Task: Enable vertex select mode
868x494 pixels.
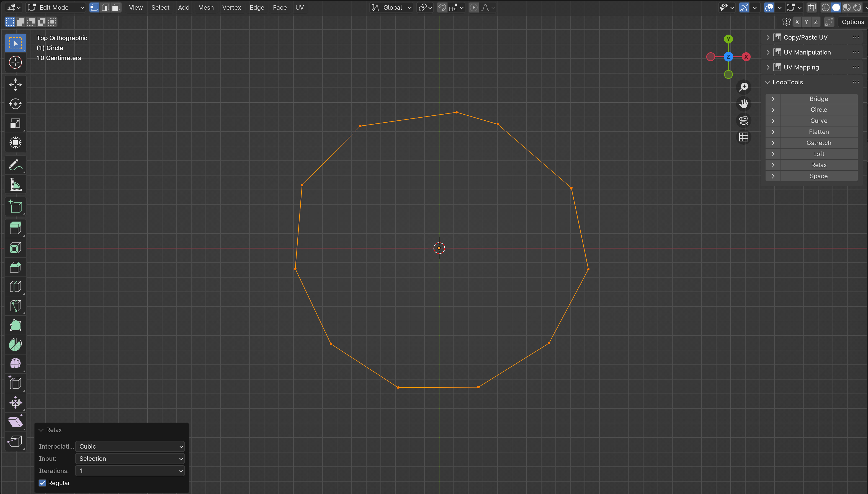Action: click(x=94, y=7)
